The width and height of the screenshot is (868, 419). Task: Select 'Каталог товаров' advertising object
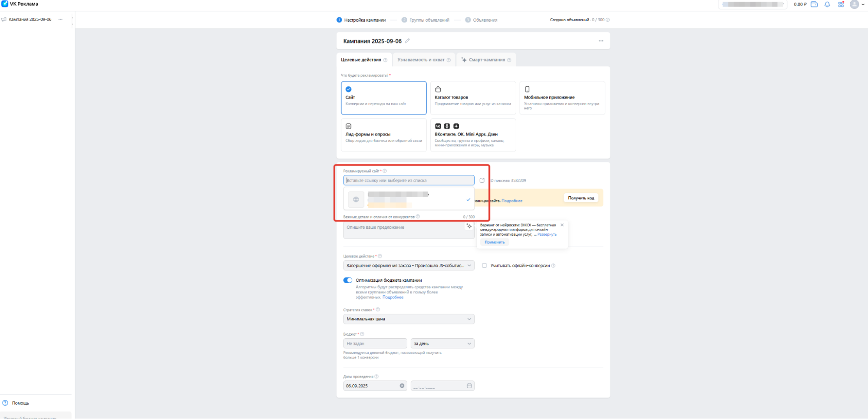tap(473, 98)
